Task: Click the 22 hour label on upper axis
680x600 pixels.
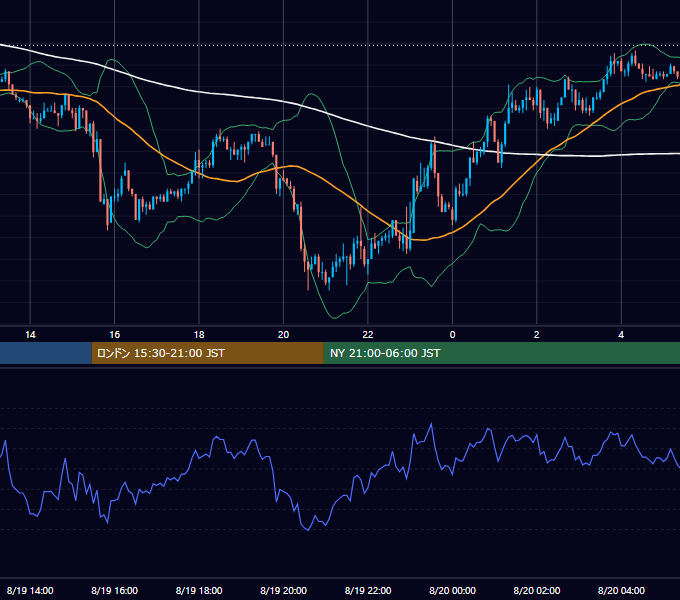Action: [368, 335]
